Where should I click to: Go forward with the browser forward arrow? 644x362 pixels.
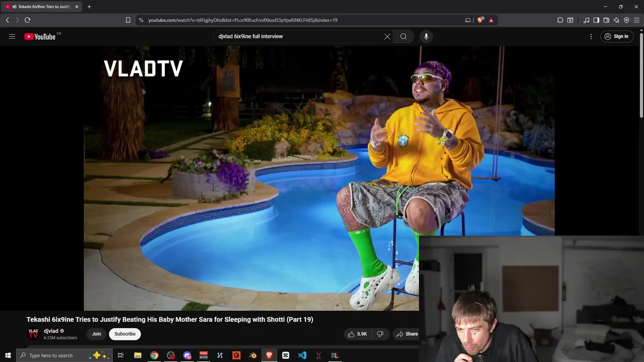pyautogui.click(x=17, y=20)
